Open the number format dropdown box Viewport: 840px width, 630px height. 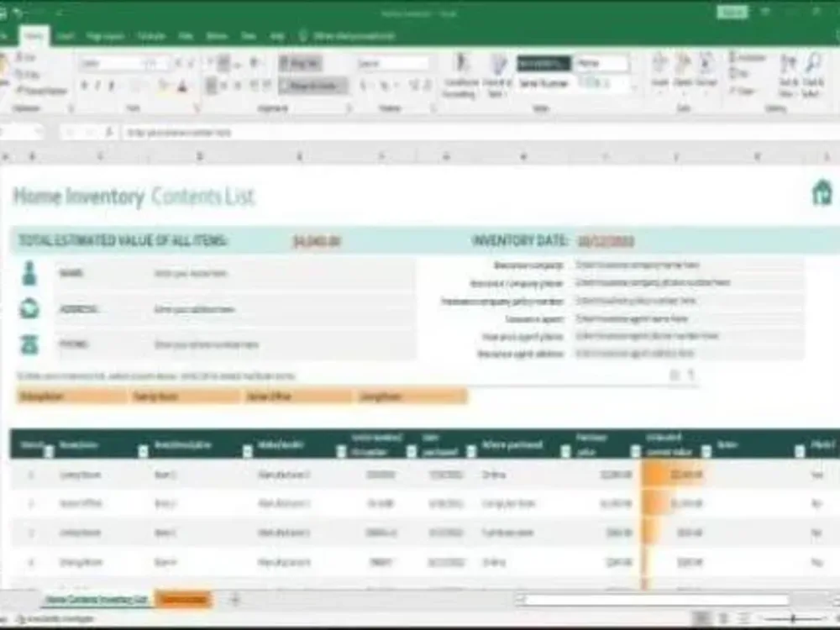(393, 63)
